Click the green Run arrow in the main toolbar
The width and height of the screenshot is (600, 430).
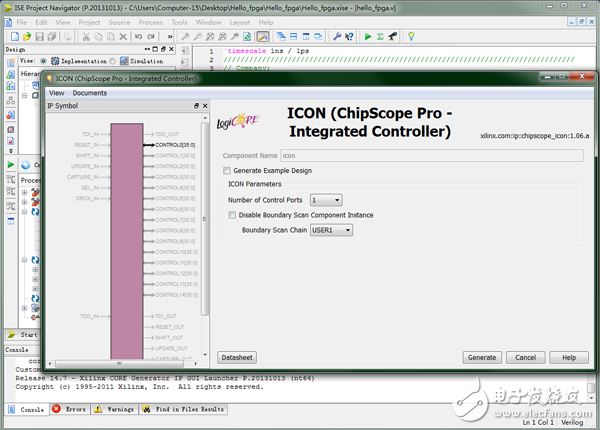[368, 36]
